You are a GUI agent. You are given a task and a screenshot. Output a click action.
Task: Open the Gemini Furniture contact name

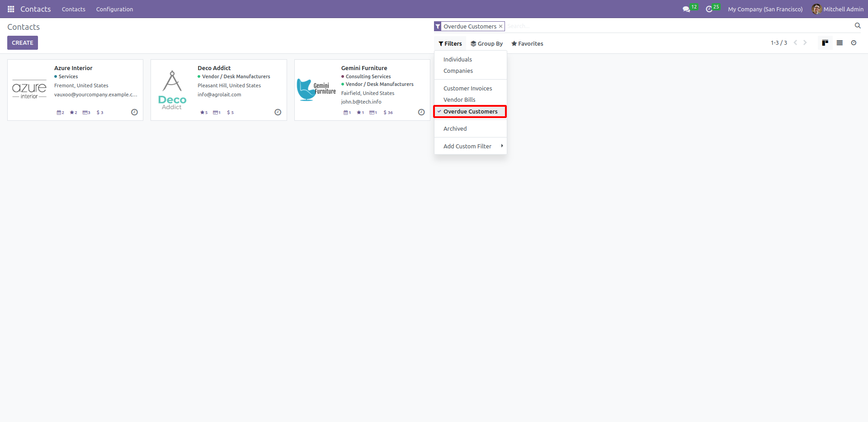(364, 68)
